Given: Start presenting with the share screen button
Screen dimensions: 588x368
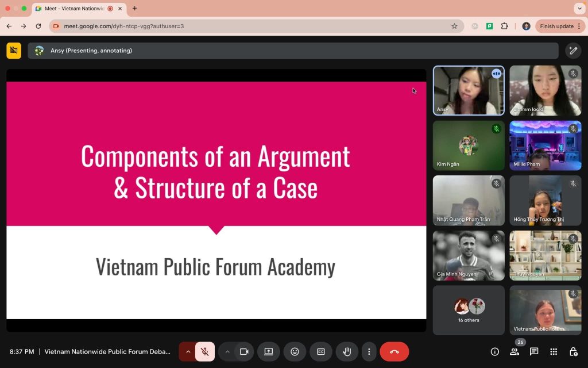Looking at the screenshot, I should [x=269, y=352].
